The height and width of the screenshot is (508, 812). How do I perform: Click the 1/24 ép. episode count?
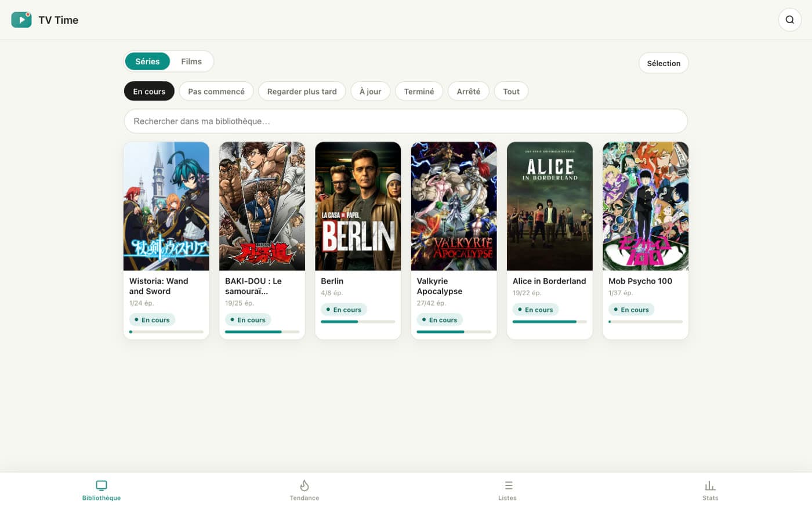pos(142,303)
